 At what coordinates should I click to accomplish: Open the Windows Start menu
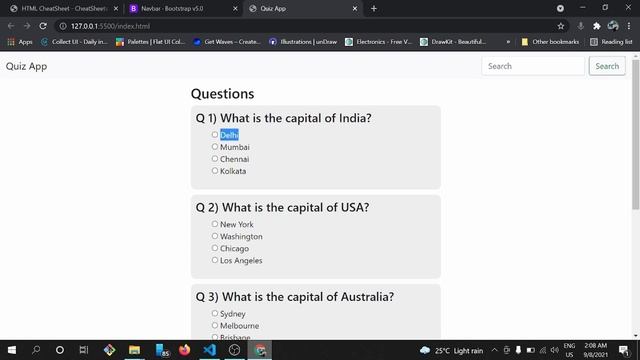(12, 350)
